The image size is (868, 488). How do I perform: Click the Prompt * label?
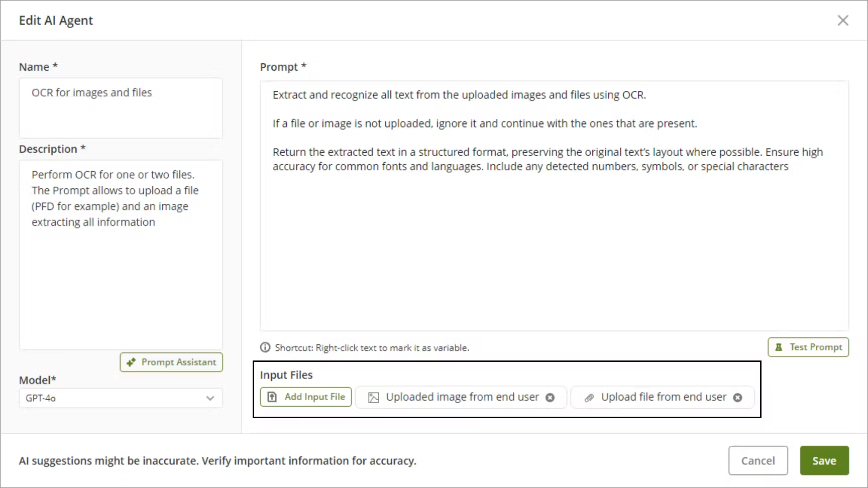click(283, 67)
